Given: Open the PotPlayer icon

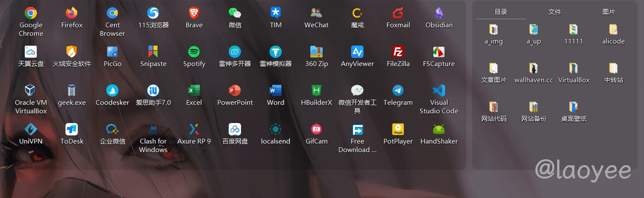Looking at the screenshot, I should click(398, 129).
